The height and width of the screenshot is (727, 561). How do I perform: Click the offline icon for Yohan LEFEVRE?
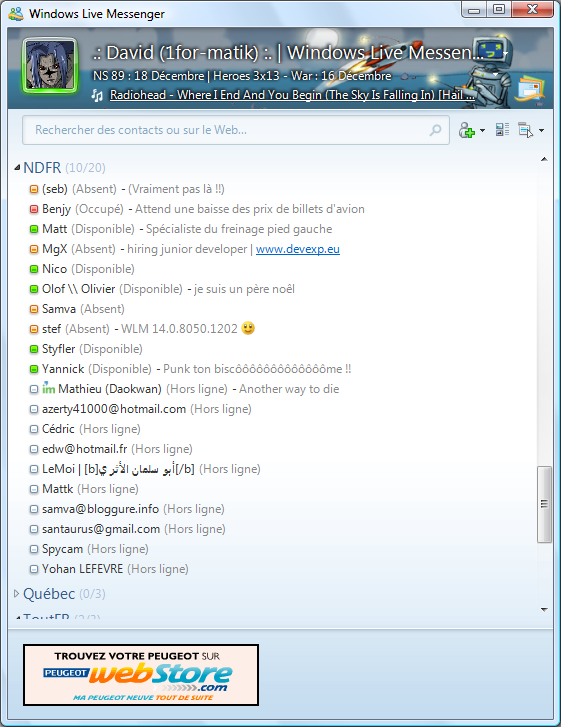34,569
